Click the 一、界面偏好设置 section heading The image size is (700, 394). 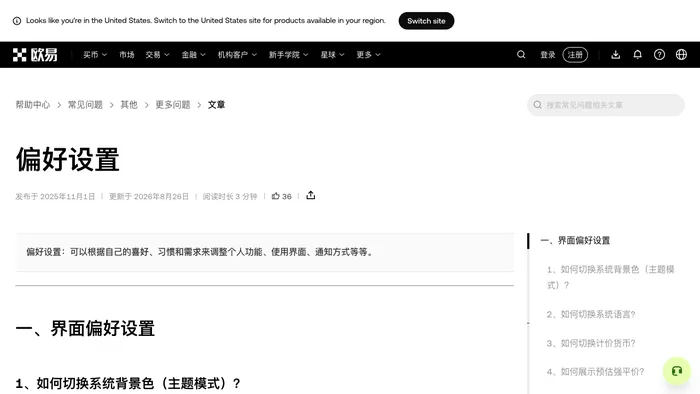85,328
